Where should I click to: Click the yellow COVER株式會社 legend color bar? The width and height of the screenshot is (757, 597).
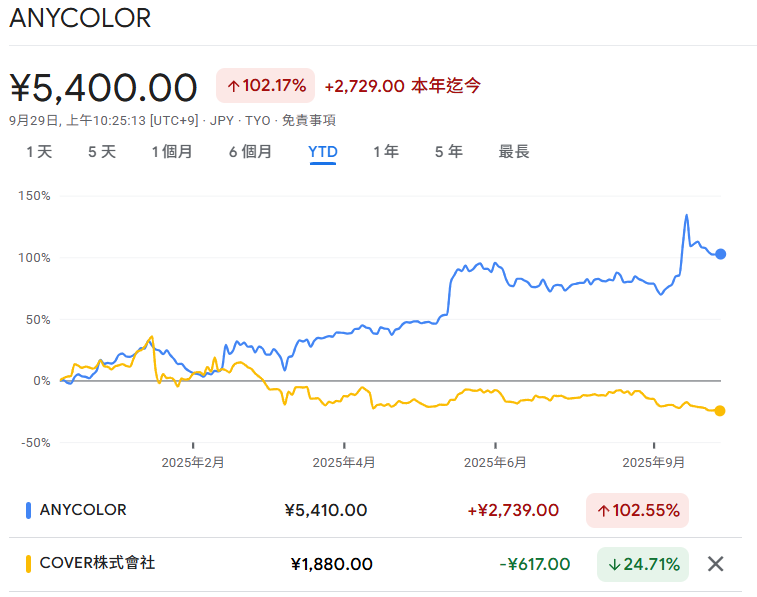coord(28,564)
